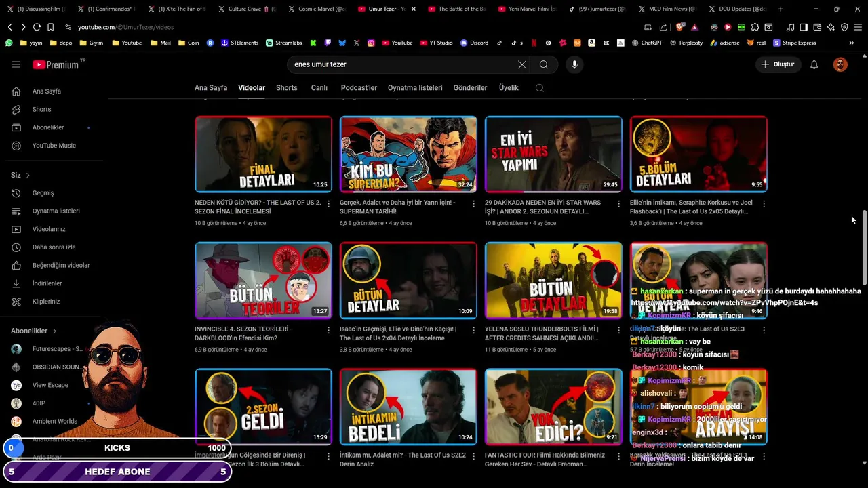Click the browser reload button
This screenshot has height=488, width=868.
37,27
